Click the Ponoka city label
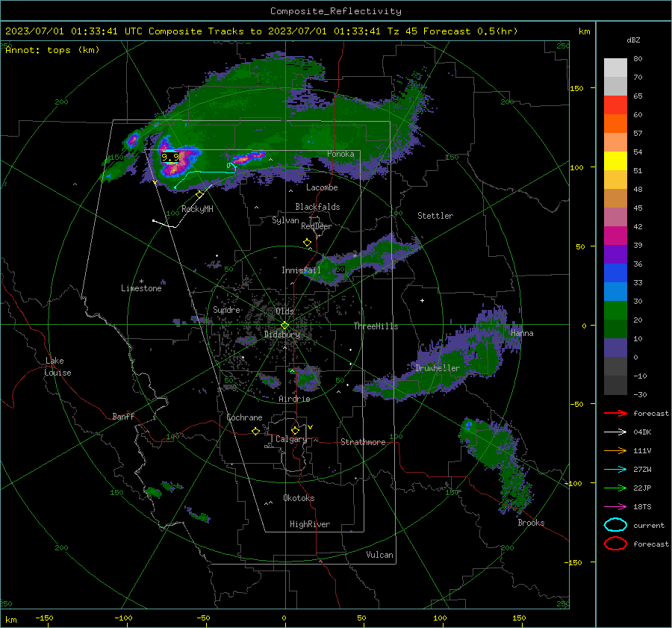The height and width of the screenshot is (628, 672). point(340,154)
